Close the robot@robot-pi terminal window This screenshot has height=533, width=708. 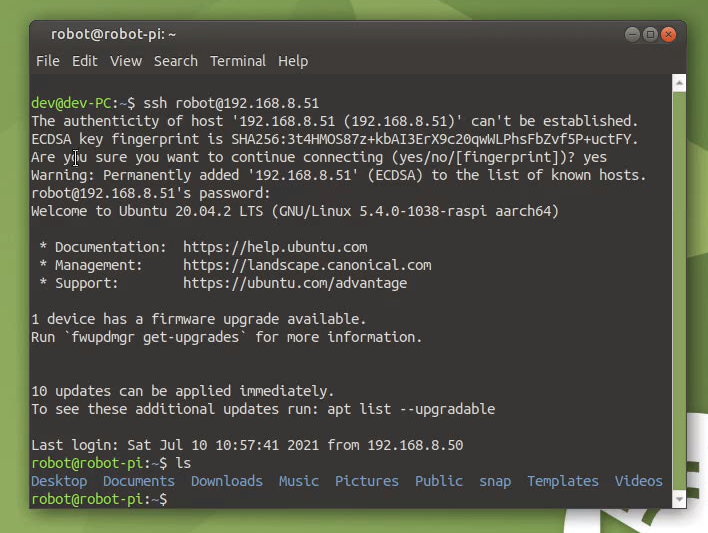(668, 34)
